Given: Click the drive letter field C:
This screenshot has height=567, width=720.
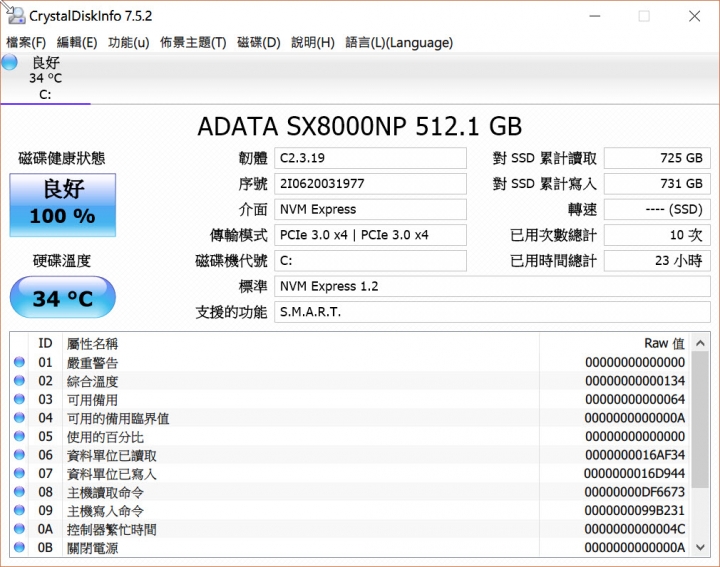Looking at the screenshot, I should [x=370, y=261].
